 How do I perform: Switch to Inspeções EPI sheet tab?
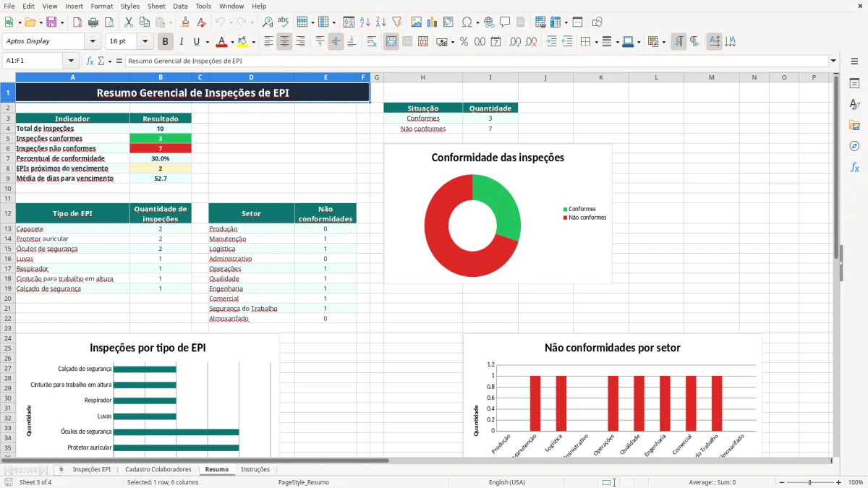click(91, 469)
